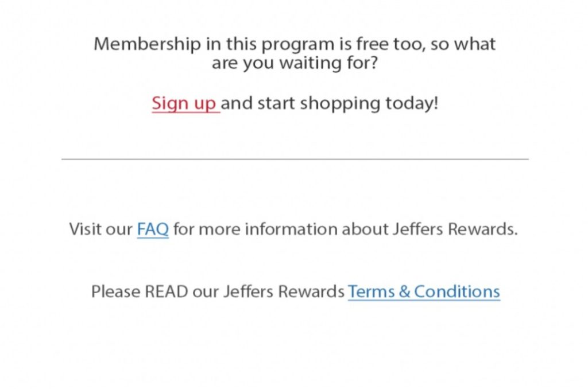The height and width of the screenshot is (389, 588).
Task: Click the word 'Membership' at the top
Action: click(x=148, y=44)
